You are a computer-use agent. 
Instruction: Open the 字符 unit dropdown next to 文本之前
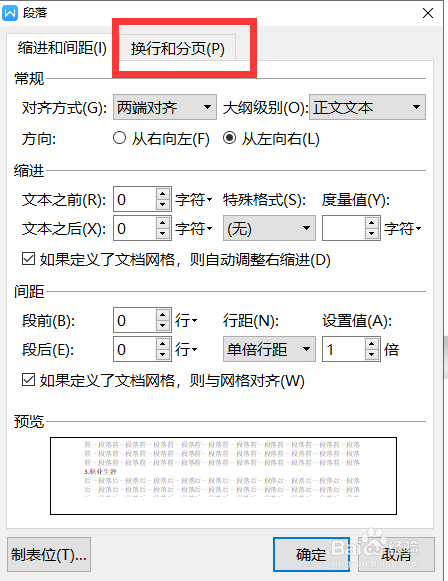193,200
